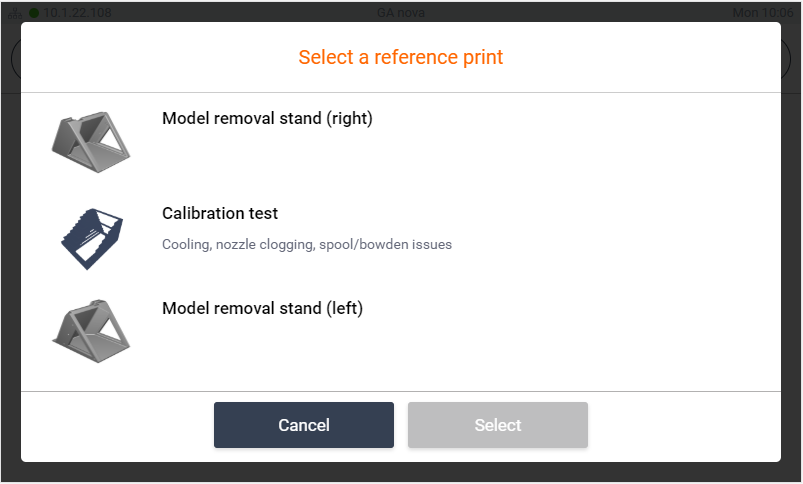Pick the "Model removal stand (right)" label
The width and height of the screenshot is (803, 484).
click(x=267, y=118)
